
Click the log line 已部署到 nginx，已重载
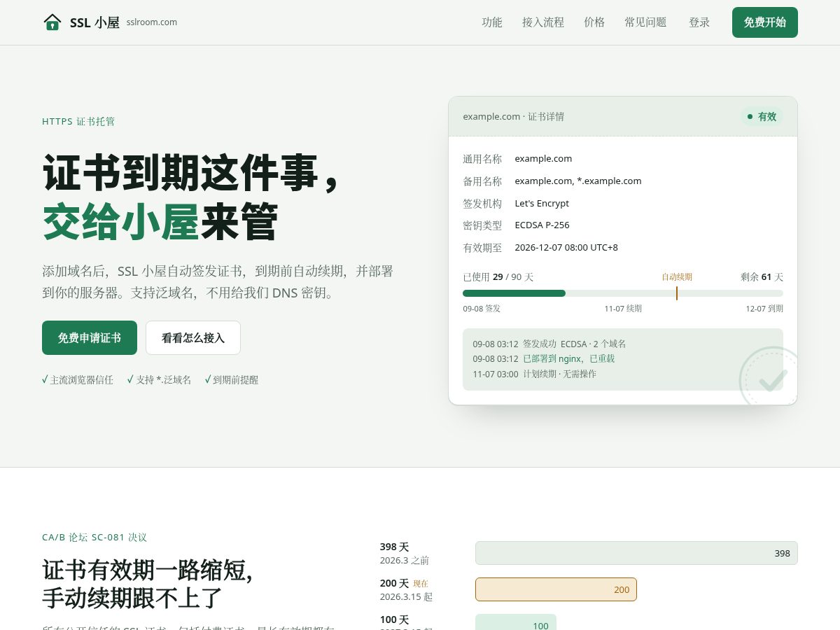point(568,359)
